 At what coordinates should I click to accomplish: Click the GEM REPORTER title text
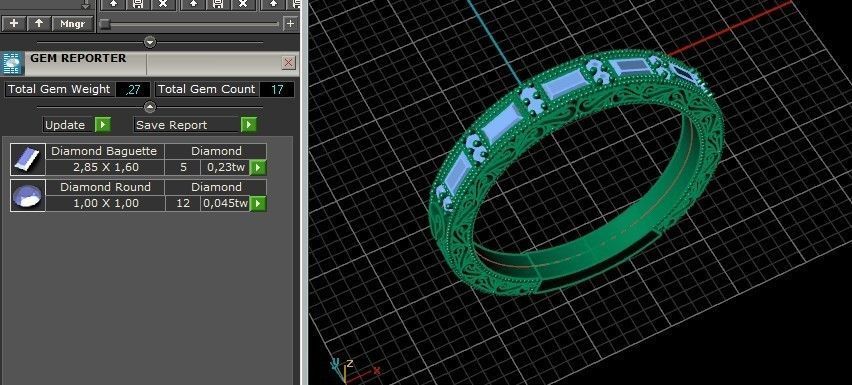pos(78,58)
